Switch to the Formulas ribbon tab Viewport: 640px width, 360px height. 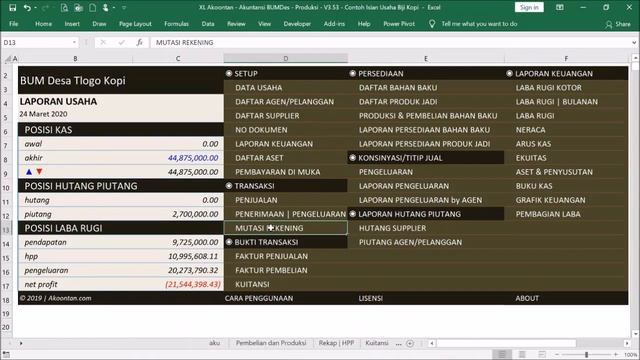point(176,24)
